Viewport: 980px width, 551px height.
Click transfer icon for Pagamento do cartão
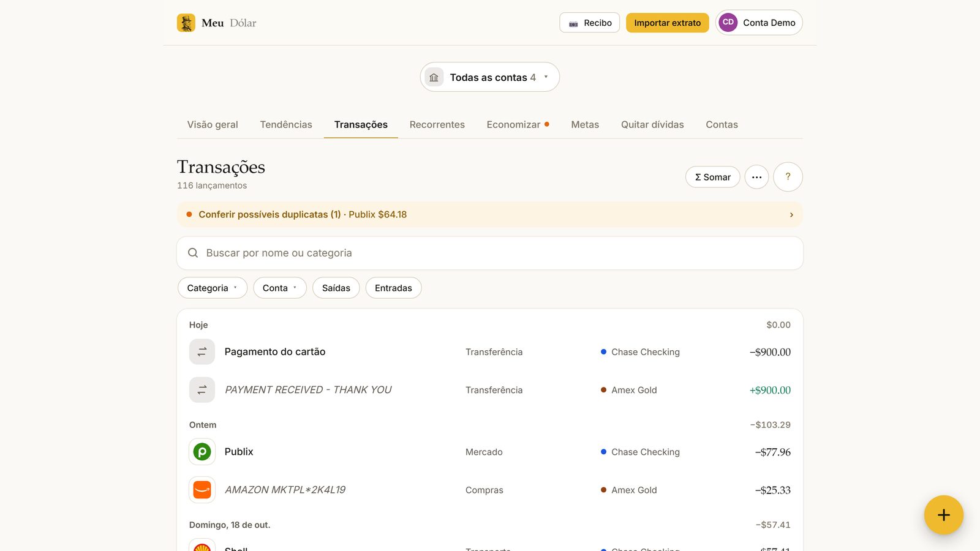pos(202,352)
